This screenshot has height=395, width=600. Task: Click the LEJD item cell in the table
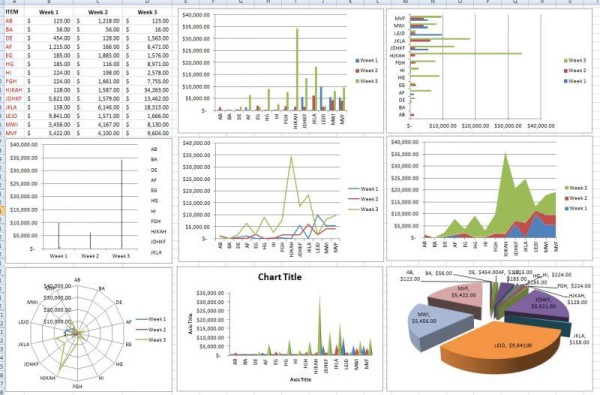[14, 116]
